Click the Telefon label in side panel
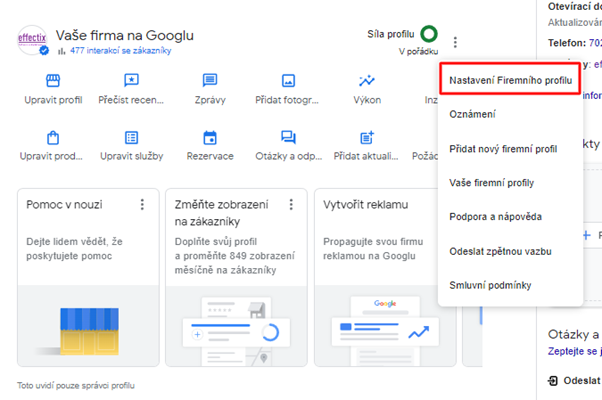The width and height of the screenshot is (602, 400). 567,43
